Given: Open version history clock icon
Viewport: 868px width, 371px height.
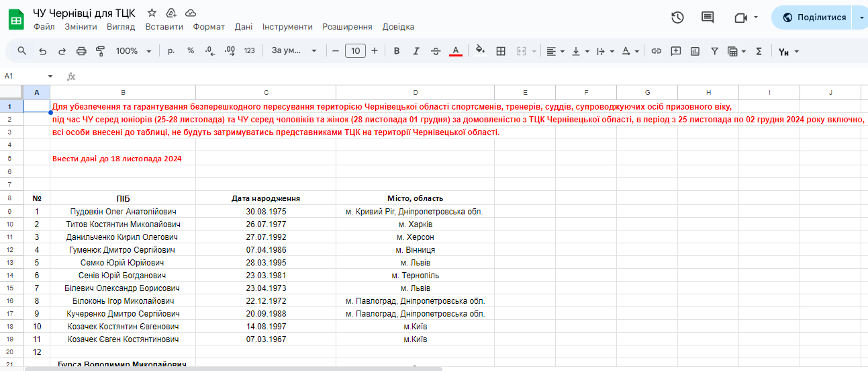Looking at the screenshot, I should tap(677, 17).
